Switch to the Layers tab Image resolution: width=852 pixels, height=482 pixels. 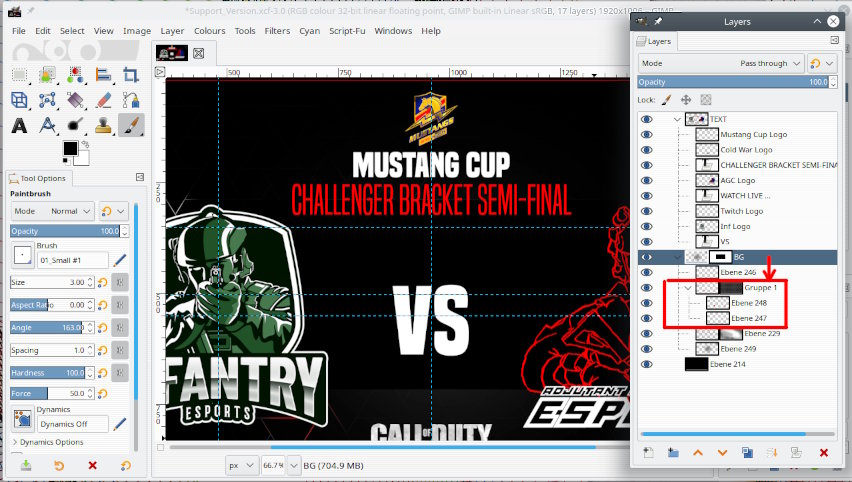click(x=654, y=41)
